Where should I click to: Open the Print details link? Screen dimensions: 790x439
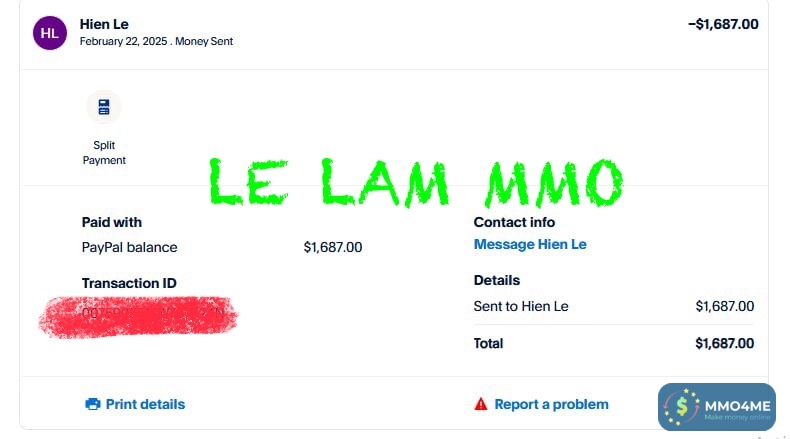(145, 404)
